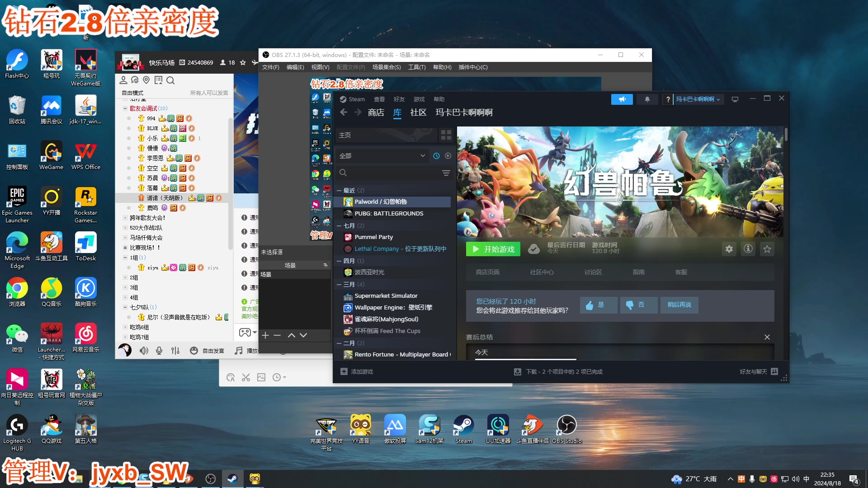Viewport: 868px width, 488px height.
Task: Collapse the 七月 library group
Action: [339, 225]
